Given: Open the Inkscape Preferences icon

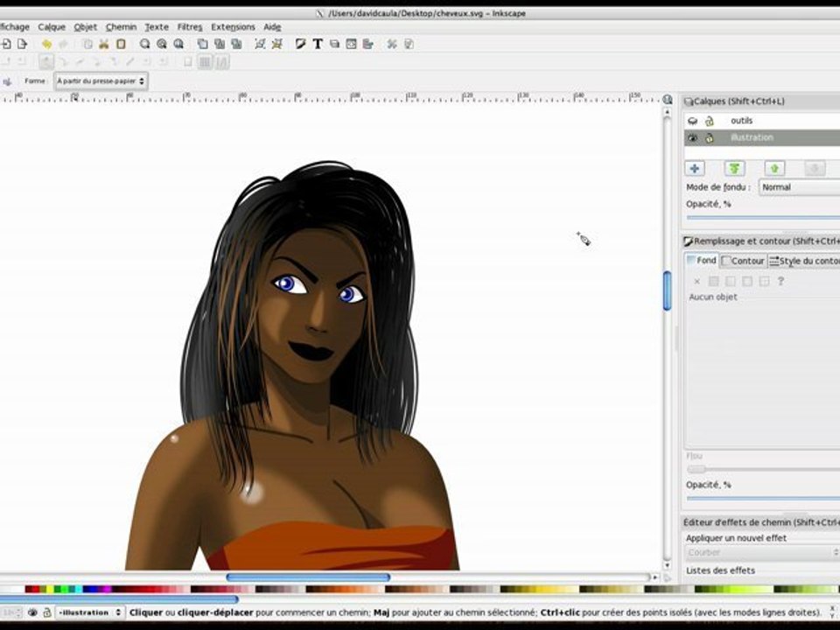Looking at the screenshot, I should click(392, 44).
